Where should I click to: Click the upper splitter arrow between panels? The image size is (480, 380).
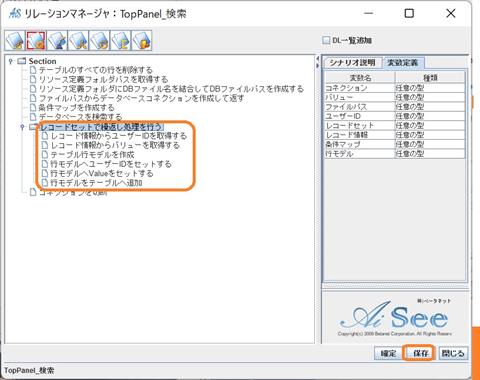pos(318,59)
